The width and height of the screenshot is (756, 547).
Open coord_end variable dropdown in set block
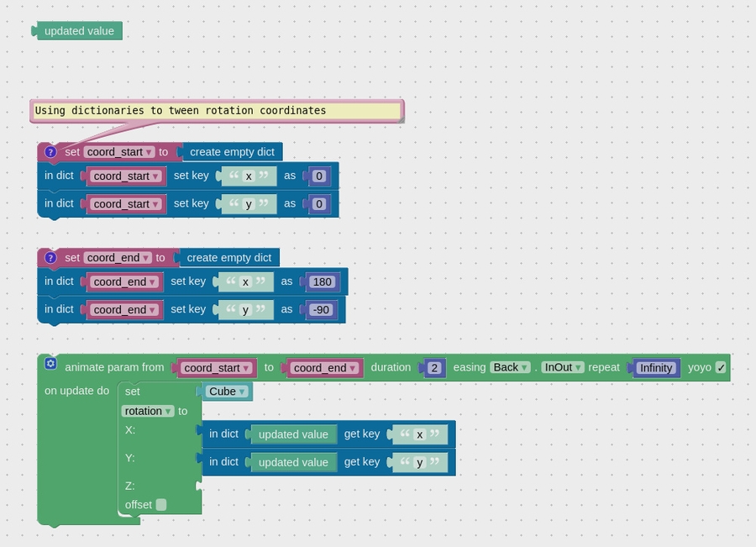point(118,258)
